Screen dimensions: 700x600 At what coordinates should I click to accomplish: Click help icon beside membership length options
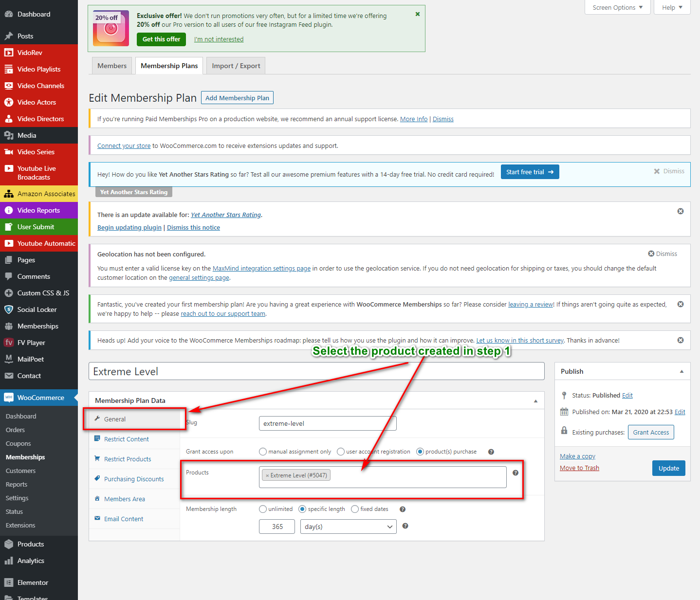click(403, 509)
